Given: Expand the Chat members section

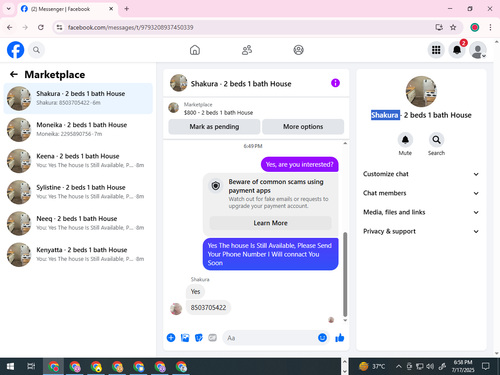Looking at the screenshot, I should [x=421, y=193].
